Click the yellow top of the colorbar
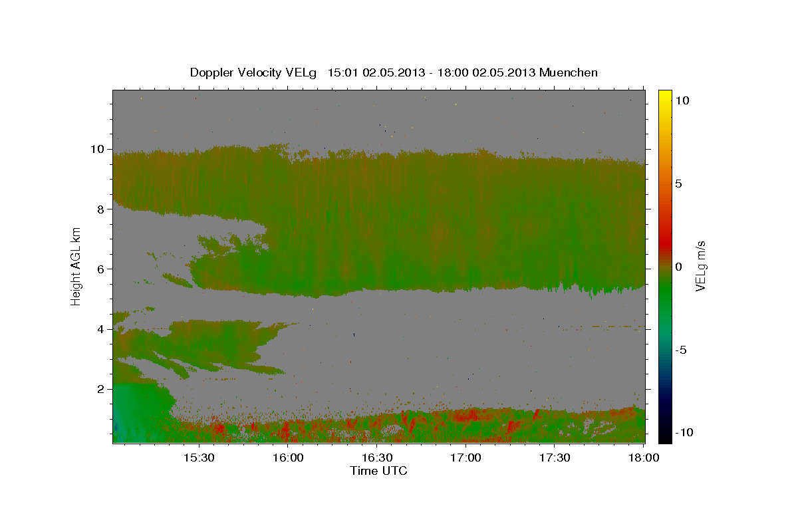Viewport: 798px width, 532px height. click(665, 96)
